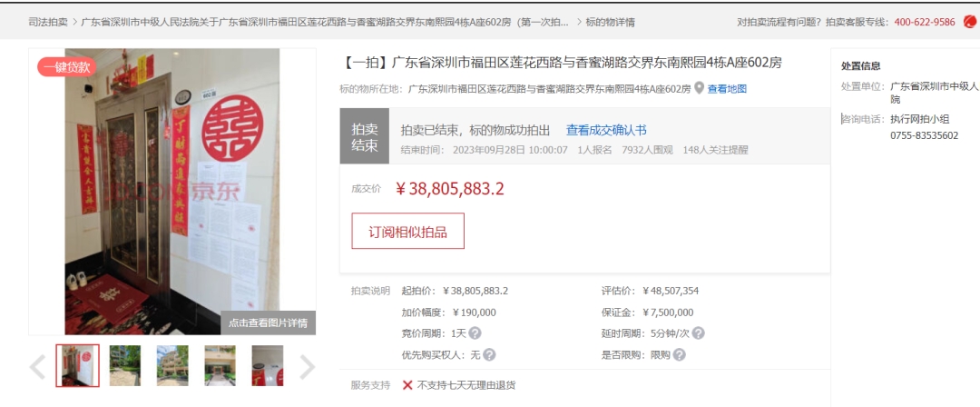Click the 一键贷款 badge on photo
The height and width of the screenshot is (407, 980).
pyautogui.click(x=67, y=67)
